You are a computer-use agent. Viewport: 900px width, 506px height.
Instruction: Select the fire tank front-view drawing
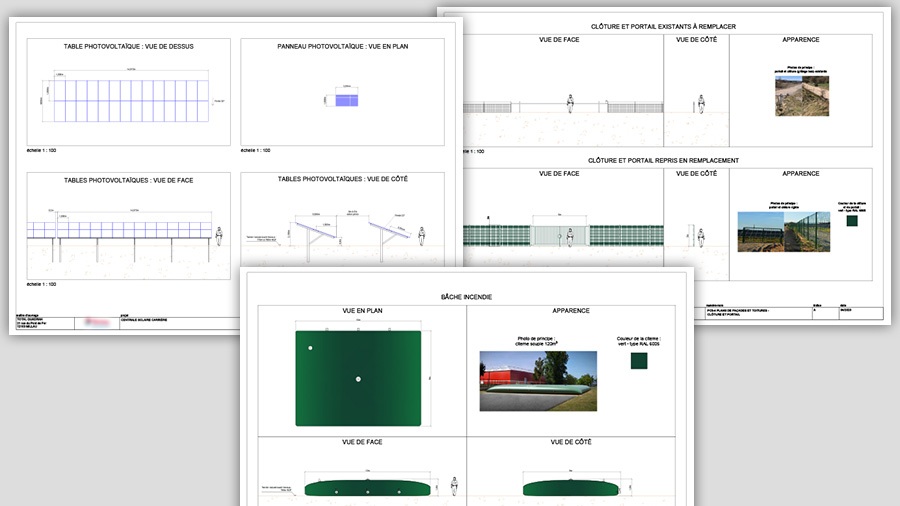[367, 488]
